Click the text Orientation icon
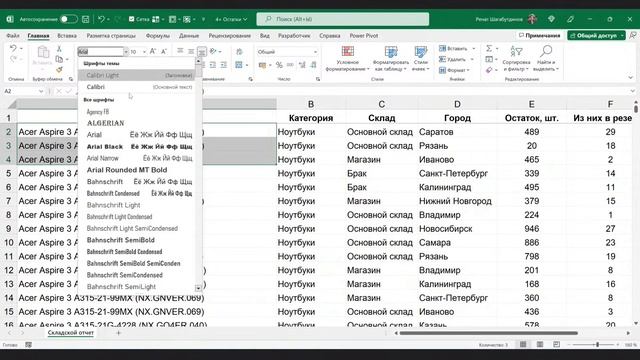This screenshot has width=640, height=360. 213,51
